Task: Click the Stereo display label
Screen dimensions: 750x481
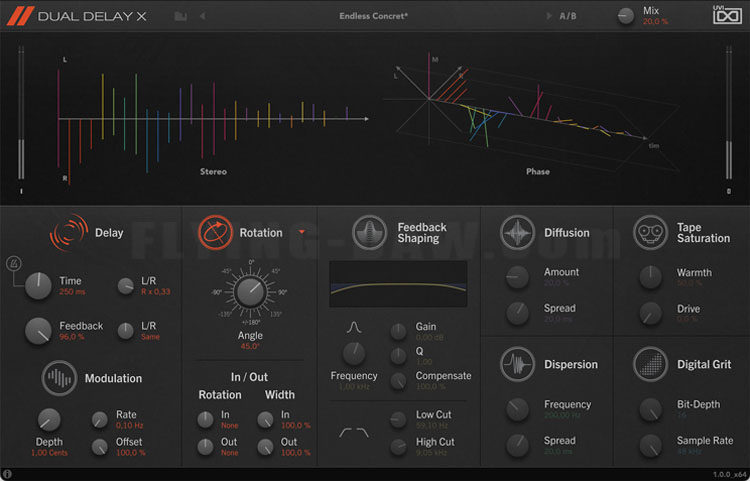Action: point(213,171)
